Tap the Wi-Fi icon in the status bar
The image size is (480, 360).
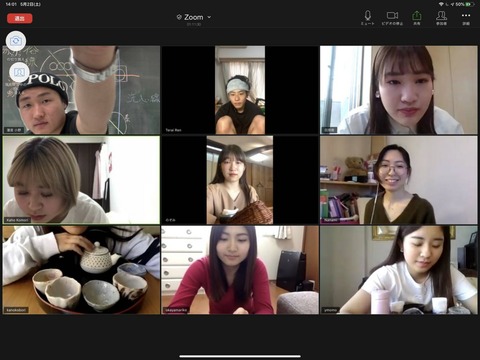[442, 4]
